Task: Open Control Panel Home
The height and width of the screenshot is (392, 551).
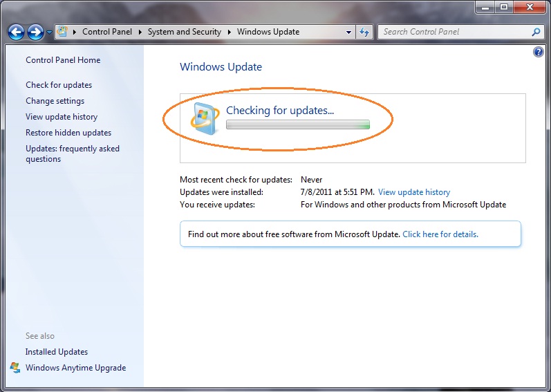Action: point(63,60)
